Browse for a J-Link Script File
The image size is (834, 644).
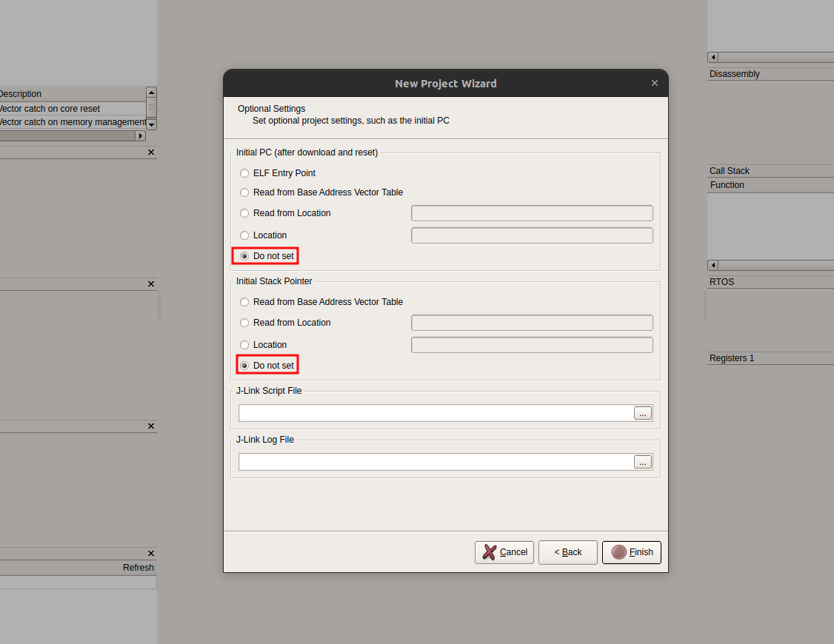[642, 413]
